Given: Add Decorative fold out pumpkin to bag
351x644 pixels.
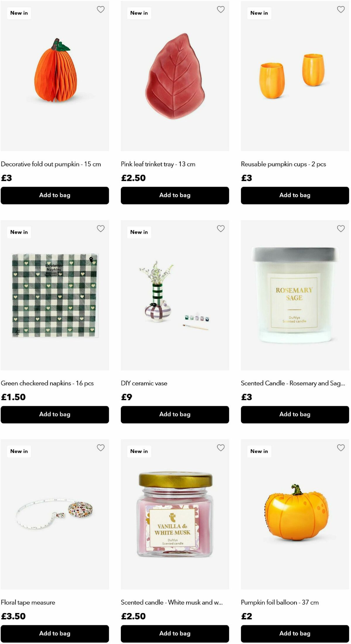Looking at the screenshot, I should (55, 195).
